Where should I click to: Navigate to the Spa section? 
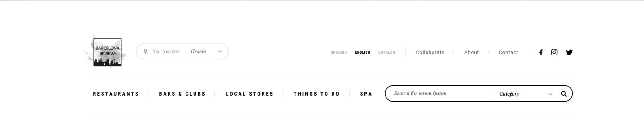coord(366,94)
